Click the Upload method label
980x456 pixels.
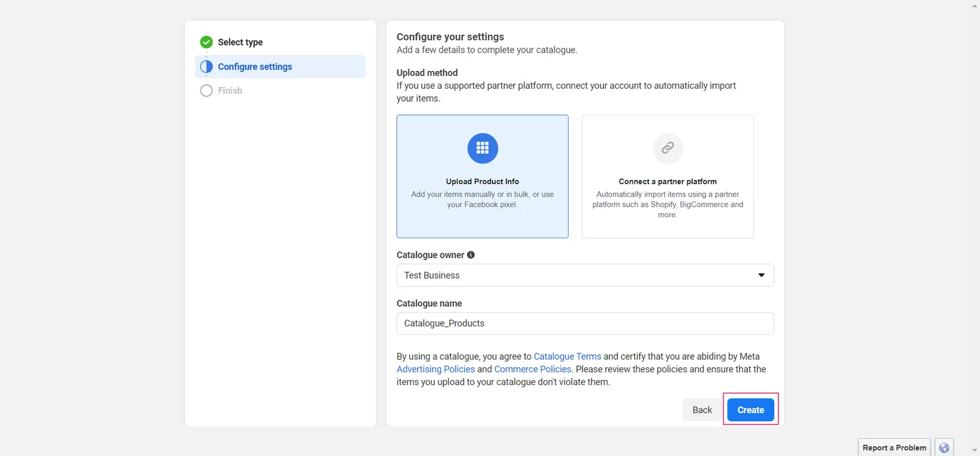427,73
